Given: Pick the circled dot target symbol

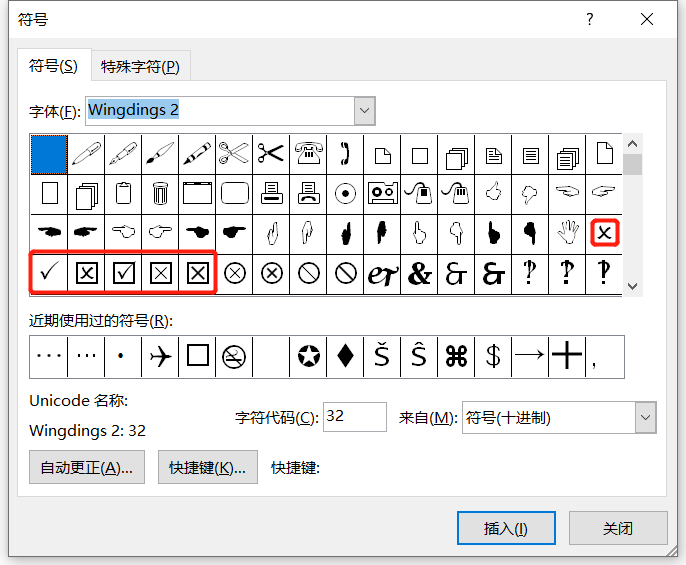Looking at the screenshot, I should pos(345,194).
